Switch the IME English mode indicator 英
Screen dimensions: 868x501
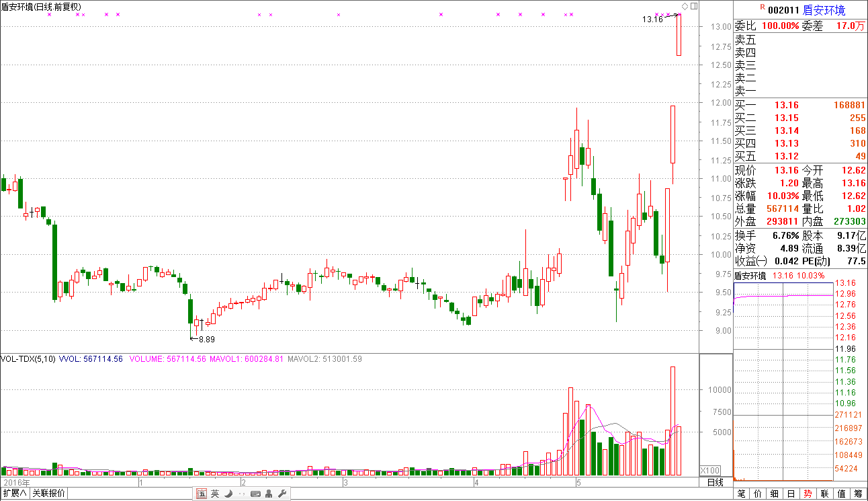click(215, 494)
